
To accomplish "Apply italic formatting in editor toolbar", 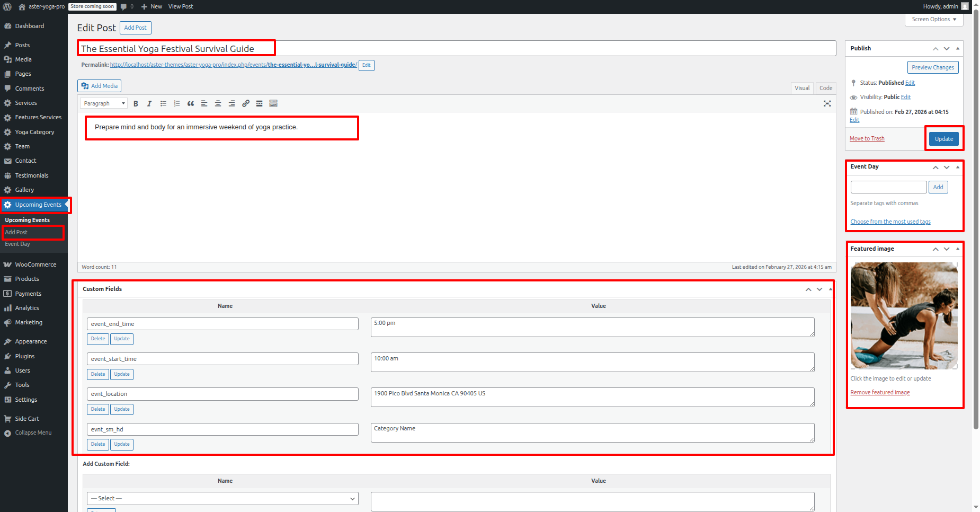I will coord(149,104).
